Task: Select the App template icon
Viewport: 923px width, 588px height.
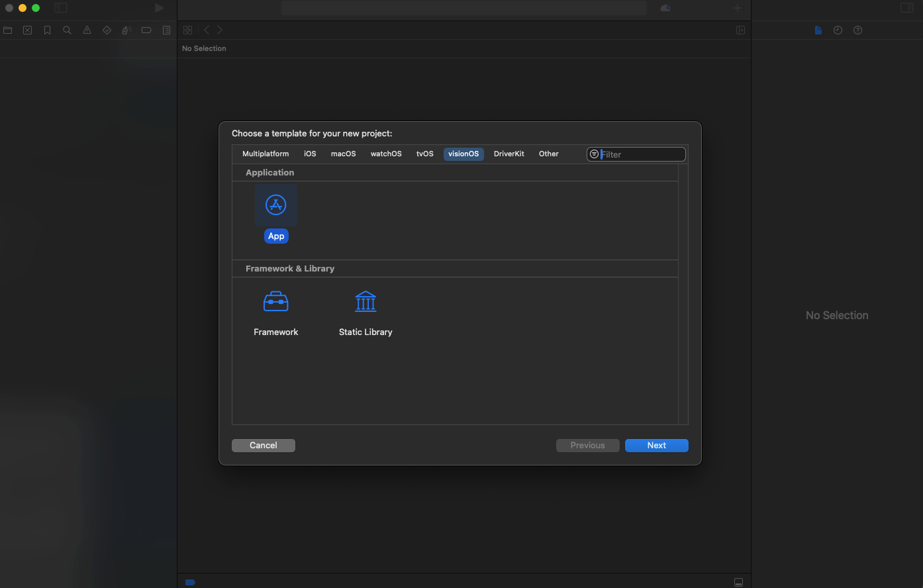Action: click(x=276, y=205)
